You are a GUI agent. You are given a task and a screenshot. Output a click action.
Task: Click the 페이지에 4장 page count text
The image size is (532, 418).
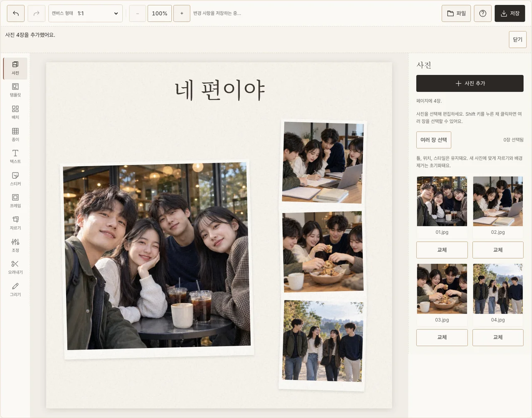coord(429,101)
